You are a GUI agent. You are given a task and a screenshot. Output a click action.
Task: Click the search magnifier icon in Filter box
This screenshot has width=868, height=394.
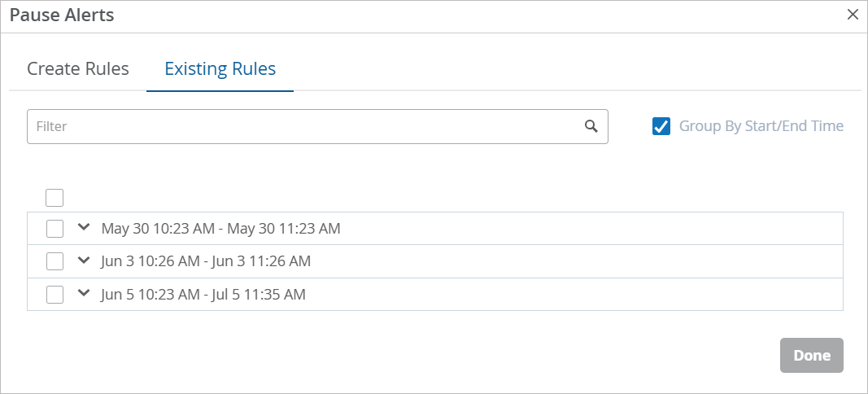click(x=591, y=126)
